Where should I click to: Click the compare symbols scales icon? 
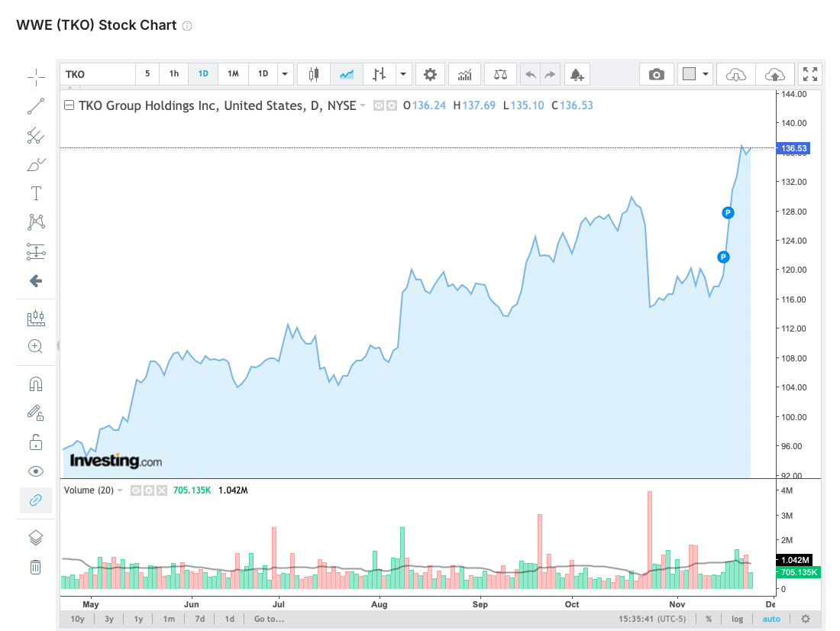pos(500,74)
